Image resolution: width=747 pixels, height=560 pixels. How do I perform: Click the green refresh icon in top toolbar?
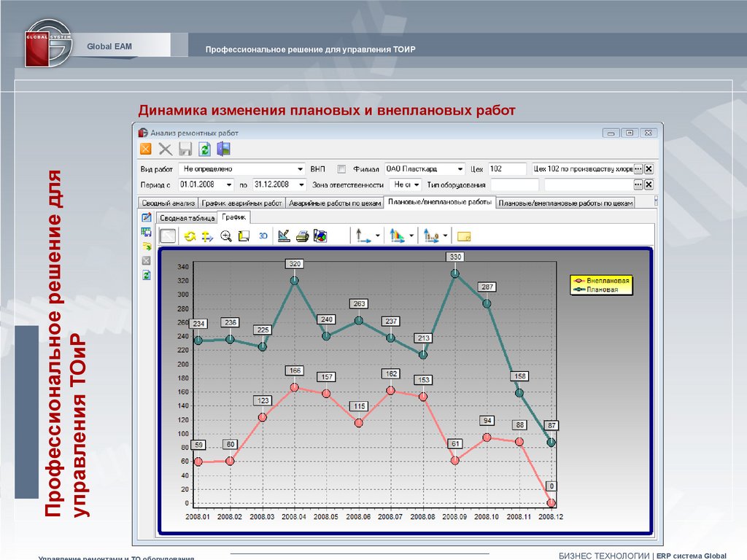[205, 149]
